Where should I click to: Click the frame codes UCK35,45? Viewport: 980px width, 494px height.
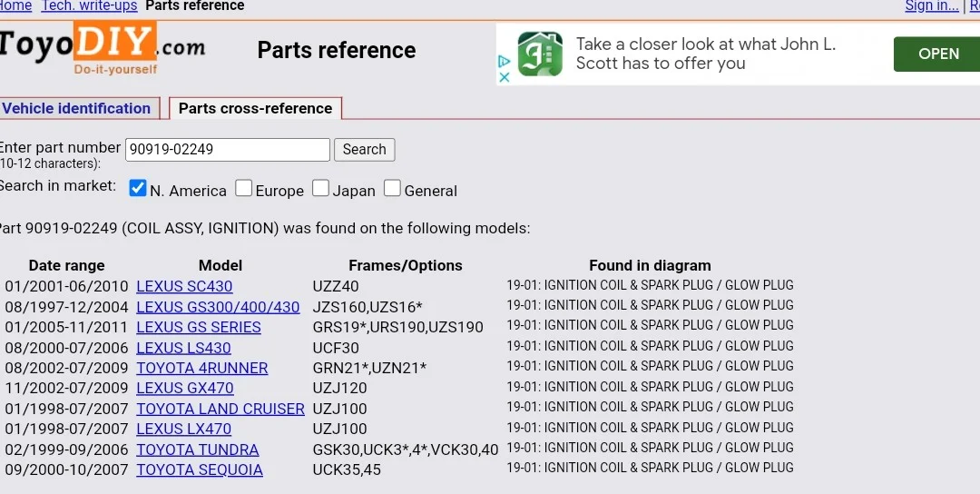pyautogui.click(x=347, y=469)
